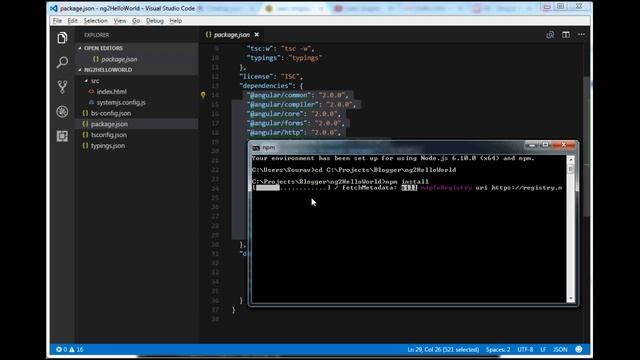The image size is (640, 360).
Task: Open the editor more actions ellipsis
Action: point(581,35)
